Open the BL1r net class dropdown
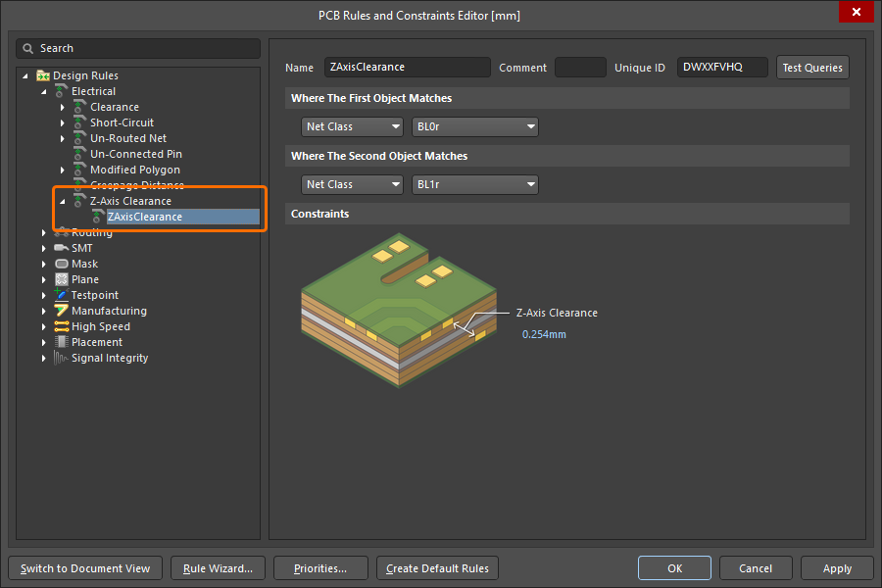The image size is (882, 588). 475,184
